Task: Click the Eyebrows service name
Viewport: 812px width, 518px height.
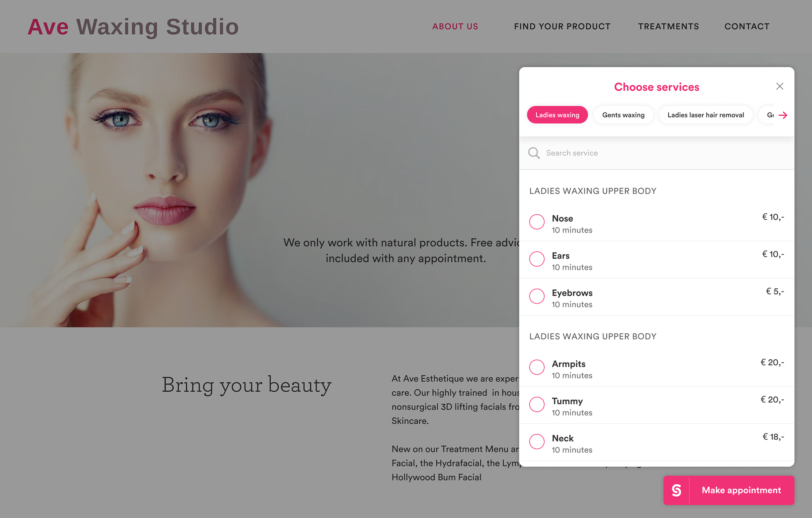Action: 572,293
